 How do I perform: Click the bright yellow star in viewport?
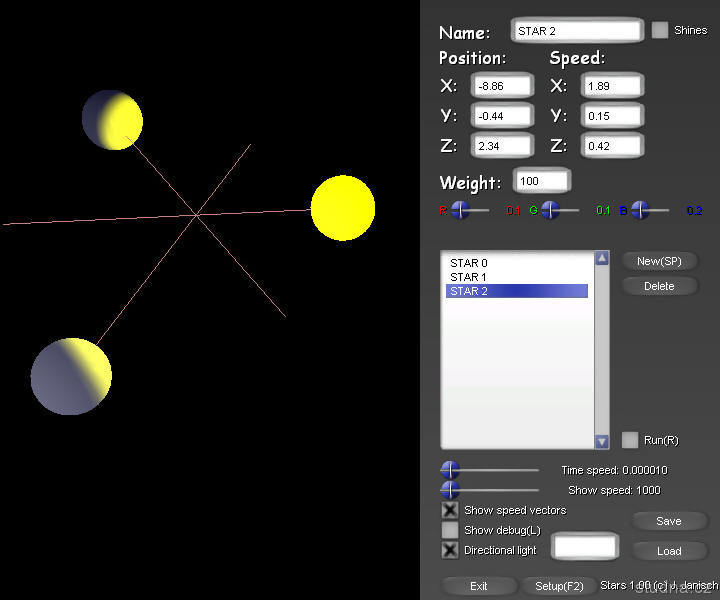(x=343, y=208)
